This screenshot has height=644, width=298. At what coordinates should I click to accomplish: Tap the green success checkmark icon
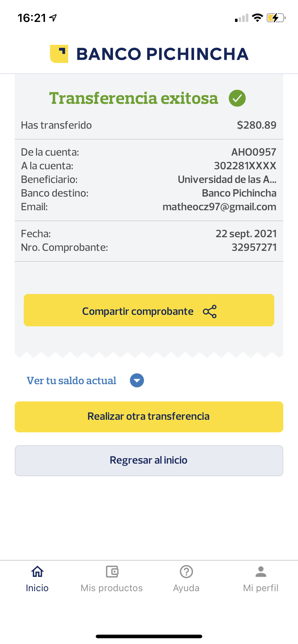coord(237,98)
